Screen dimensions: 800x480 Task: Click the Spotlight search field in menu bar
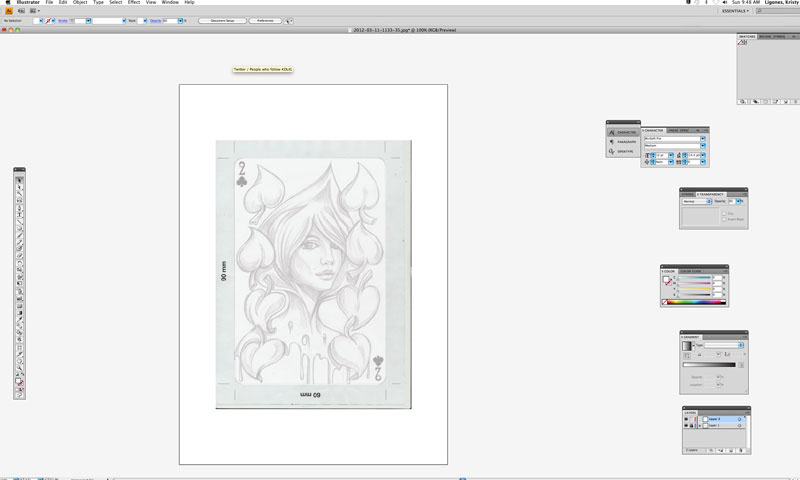coord(778,11)
